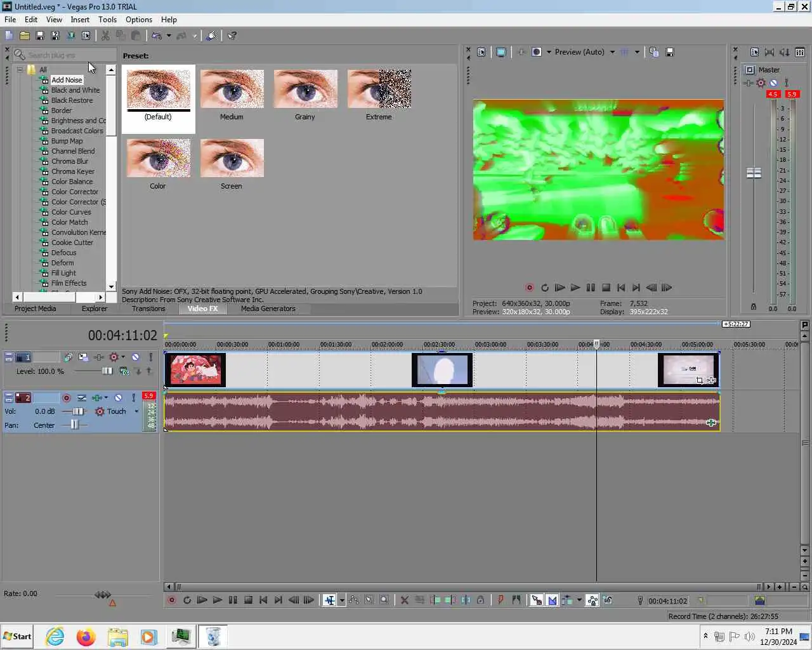Switch to the Transitions tab
This screenshot has width=812, height=650.
click(x=148, y=308)
